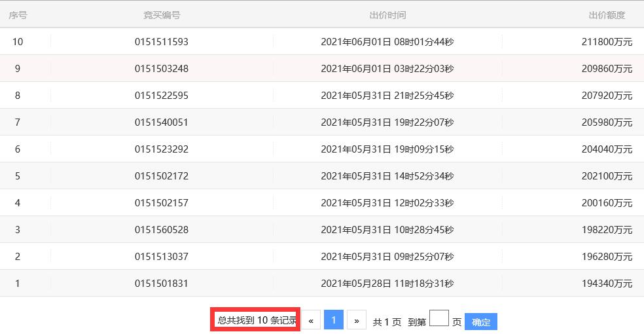Click the 确定 button
Screen dimensions: 644x334
pyautogui.click(x=481, y=322)
